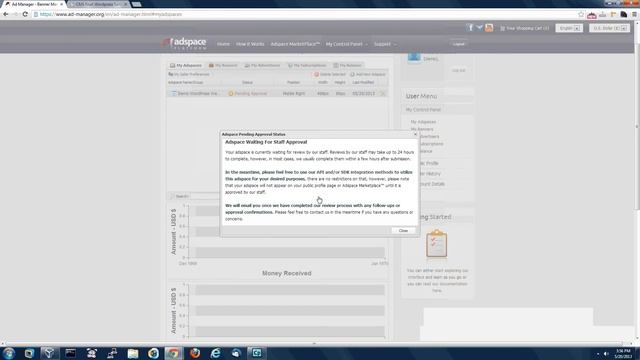Click the adspace row's edit icon
The width and height of the screenshot is (640, 360).
pos(382,93)
